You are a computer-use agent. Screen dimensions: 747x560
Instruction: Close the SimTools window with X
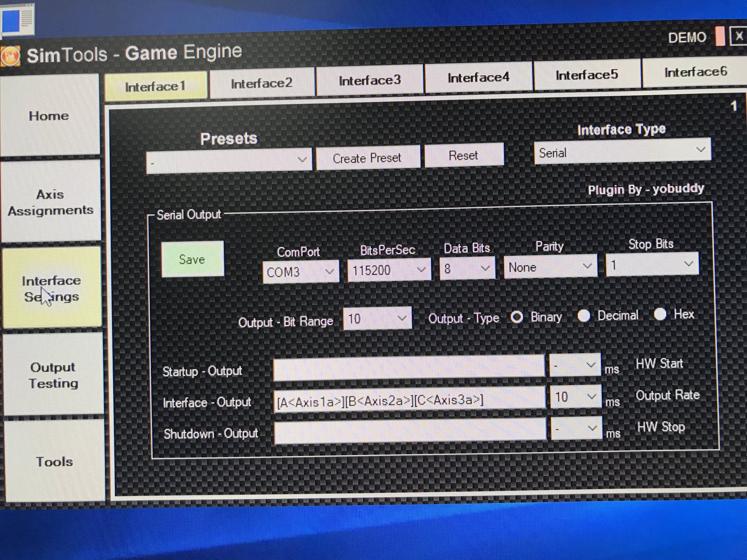tap(738, 35)
